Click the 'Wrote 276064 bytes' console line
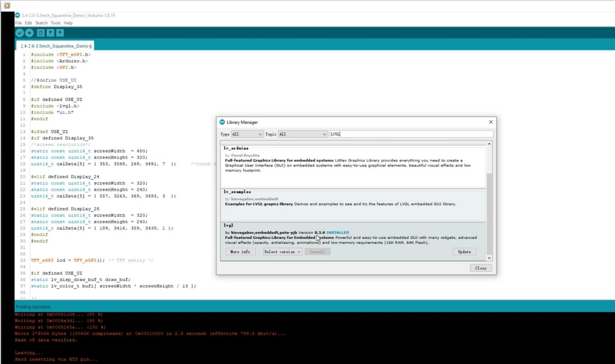615x364 pixels. [150, 333]
